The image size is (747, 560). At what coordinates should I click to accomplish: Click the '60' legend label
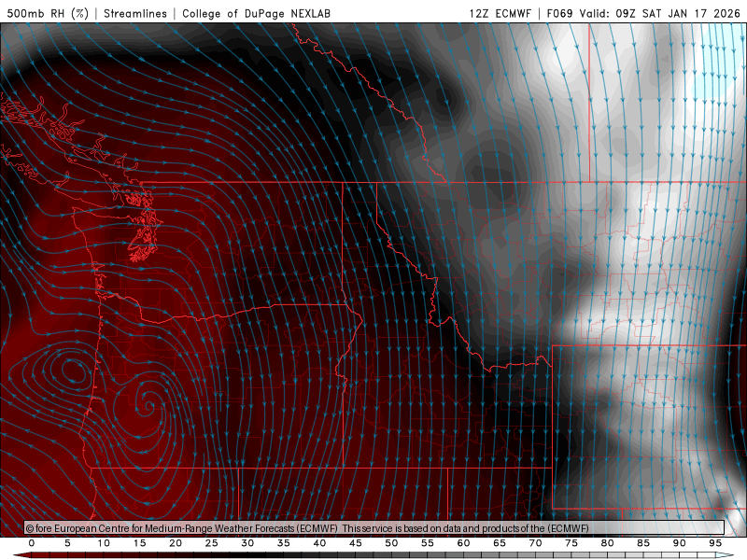pyautogui.click(x=463, y=543)
